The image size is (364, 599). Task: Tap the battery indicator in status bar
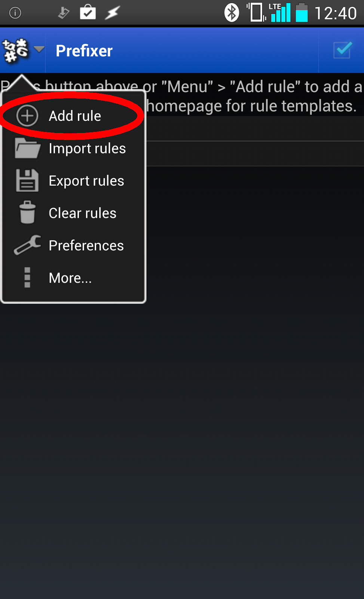[302, 13]
